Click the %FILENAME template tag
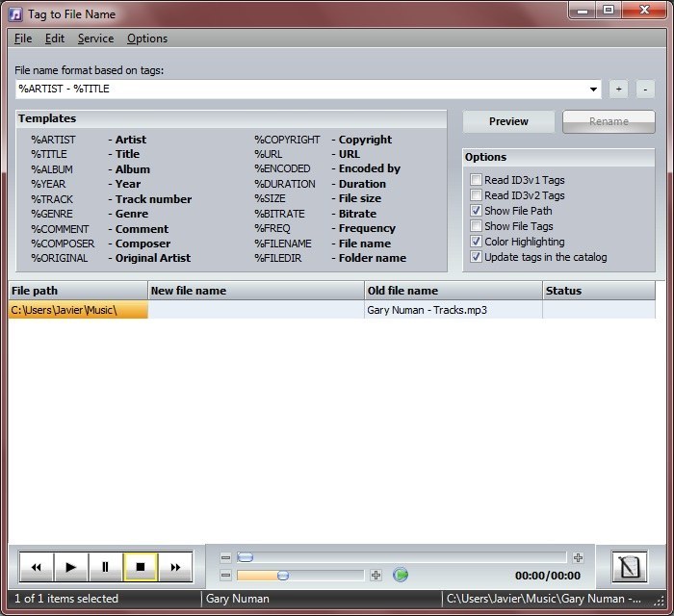Viewport: 674px width, 616px height. coord(283,244)
